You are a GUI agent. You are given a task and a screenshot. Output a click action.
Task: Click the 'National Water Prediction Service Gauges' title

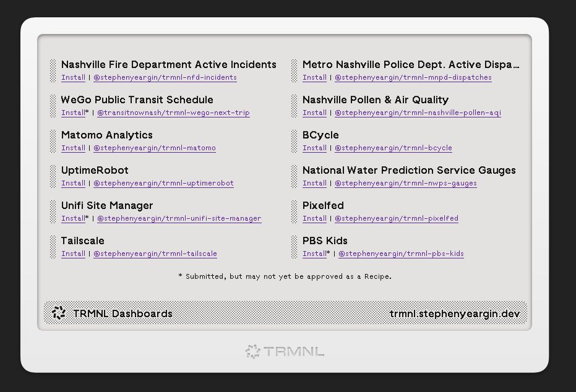click(x=409, y=170)
